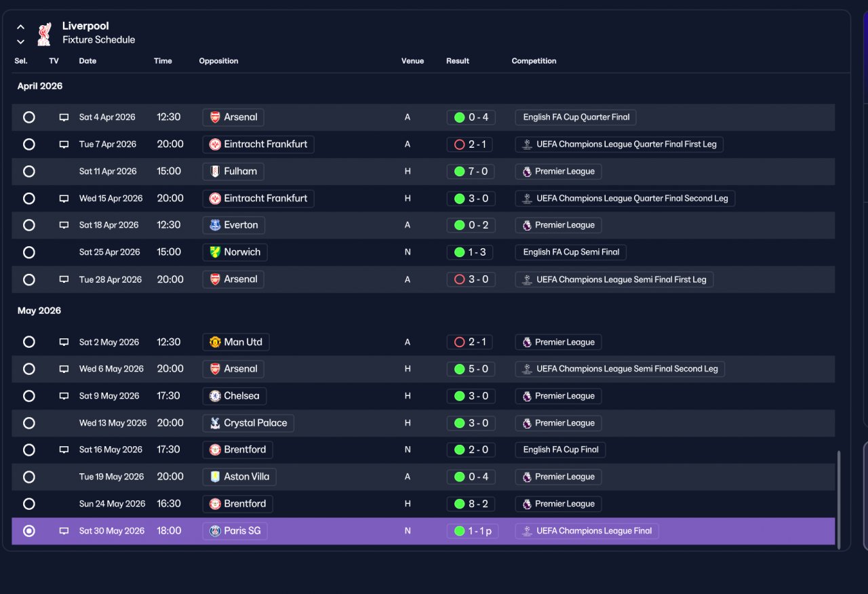The image size is (868, 594).
Task: Click down chevron to next team
Action: click(x=21, y=41)
